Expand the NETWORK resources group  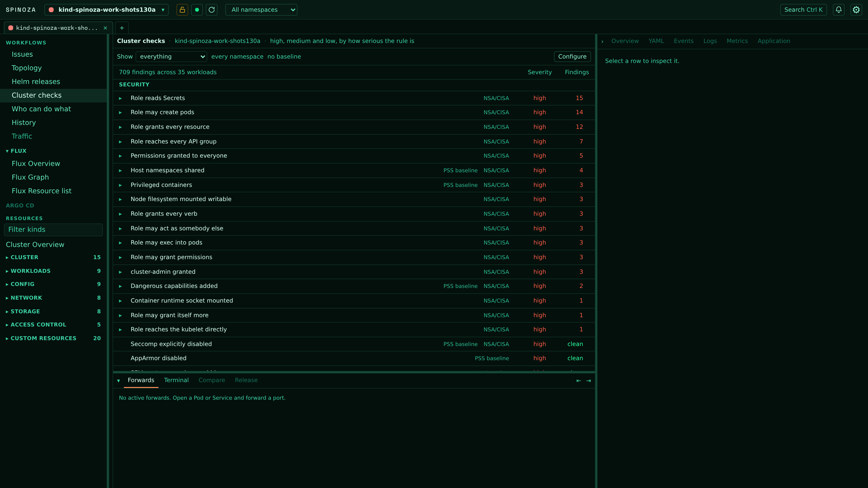(53, 298)
